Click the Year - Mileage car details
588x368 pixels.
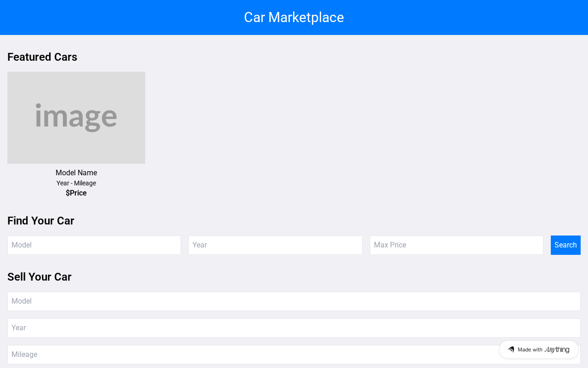tap(76, 183)
